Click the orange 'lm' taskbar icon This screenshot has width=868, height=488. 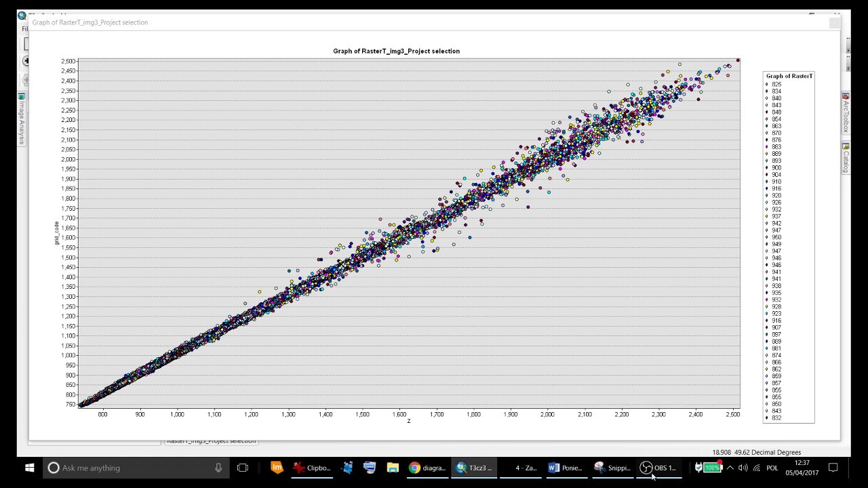(277, 468)
